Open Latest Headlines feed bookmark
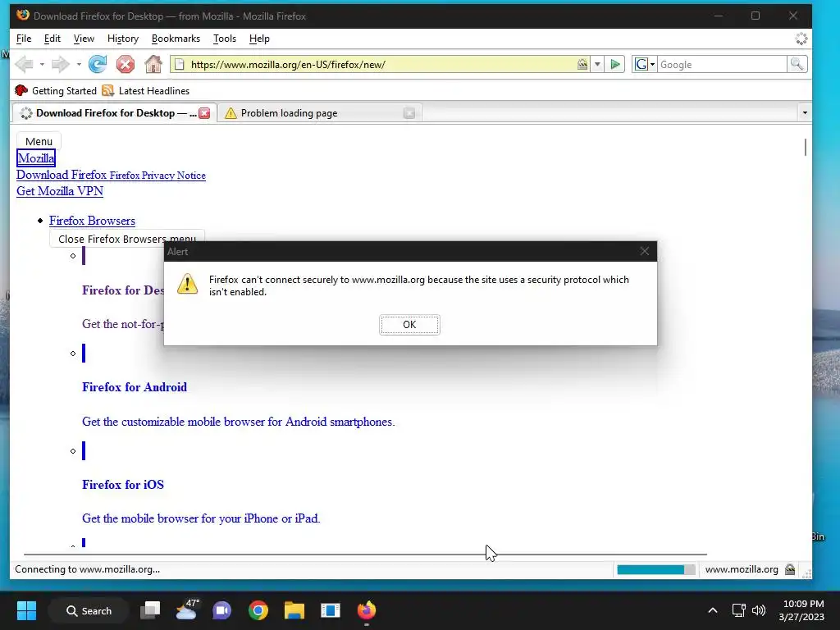Image resolution: width=840 pixels, height=630 pixels. 146,90
